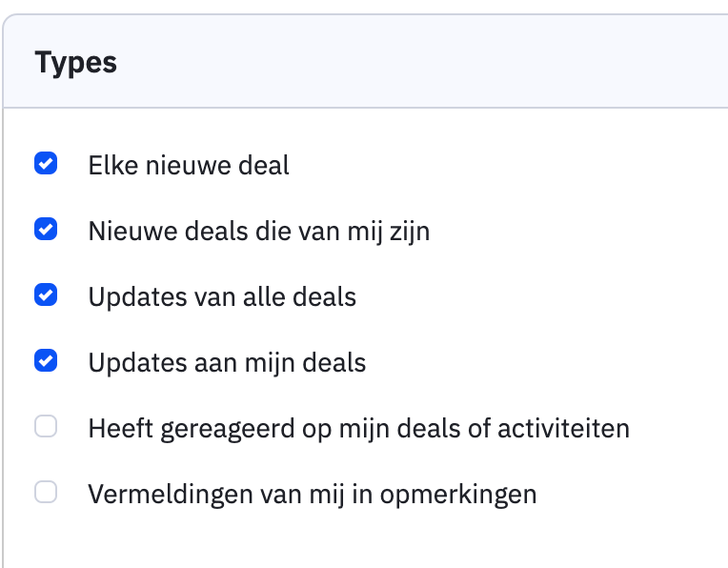
Task: Untick 'Nieuwe deals die van mij zijn' checkbox
Action: (46, 230)
